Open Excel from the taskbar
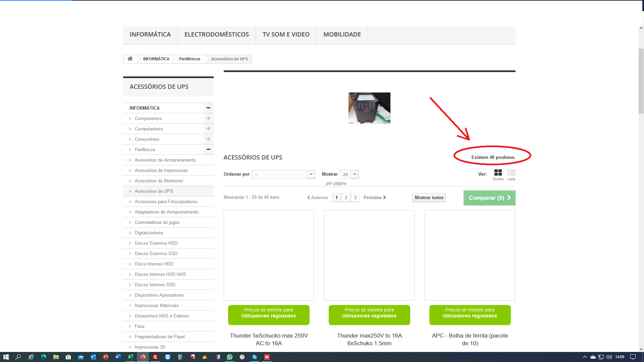The width and height of the screenshot is (644, 362). 130,357
